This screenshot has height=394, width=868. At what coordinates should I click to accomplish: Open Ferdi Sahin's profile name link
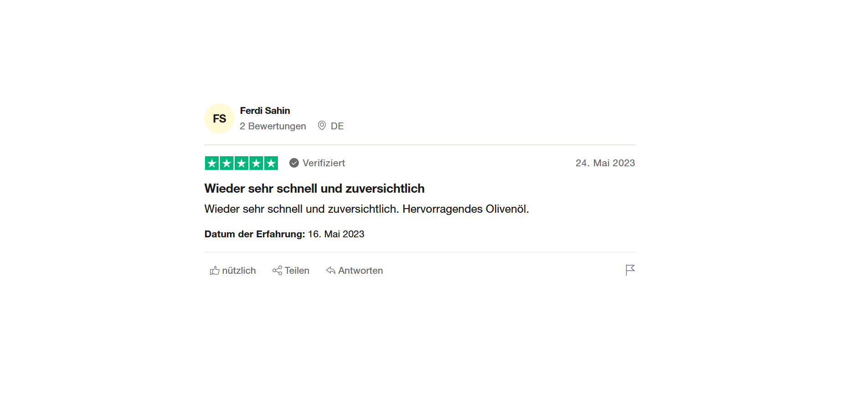point(265,111)
